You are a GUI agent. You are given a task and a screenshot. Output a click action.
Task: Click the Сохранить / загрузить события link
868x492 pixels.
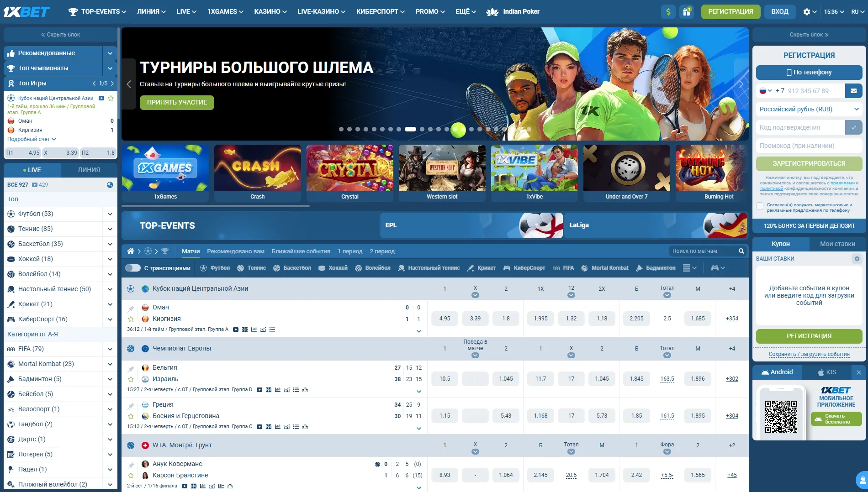click(x=809, y=354)
